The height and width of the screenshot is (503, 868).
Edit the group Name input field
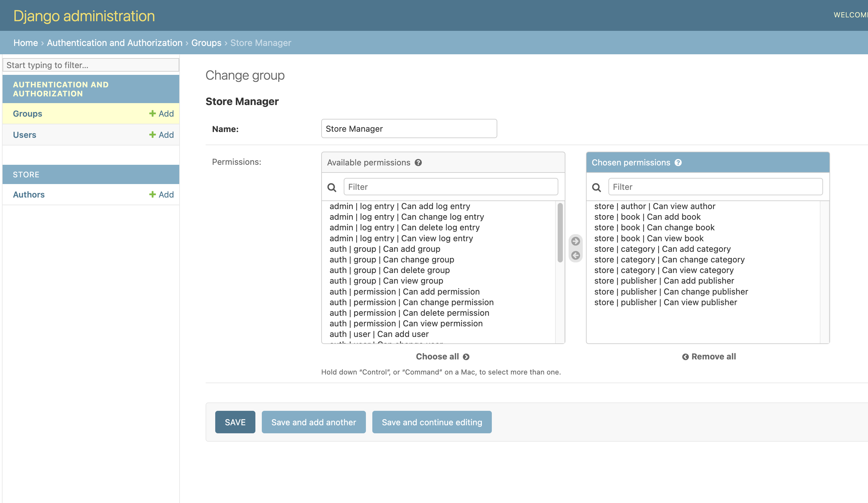[x=409, y=128]
